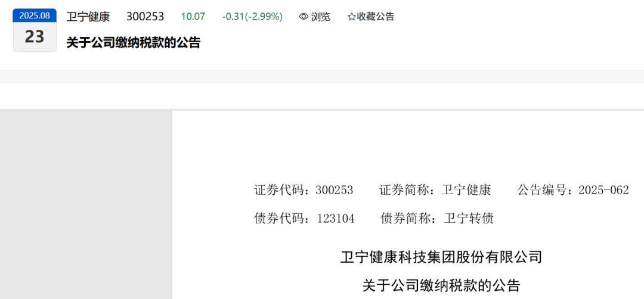
Task: Click the document title 关于公司缴纳税款的公告
Action: click(441, 285)
